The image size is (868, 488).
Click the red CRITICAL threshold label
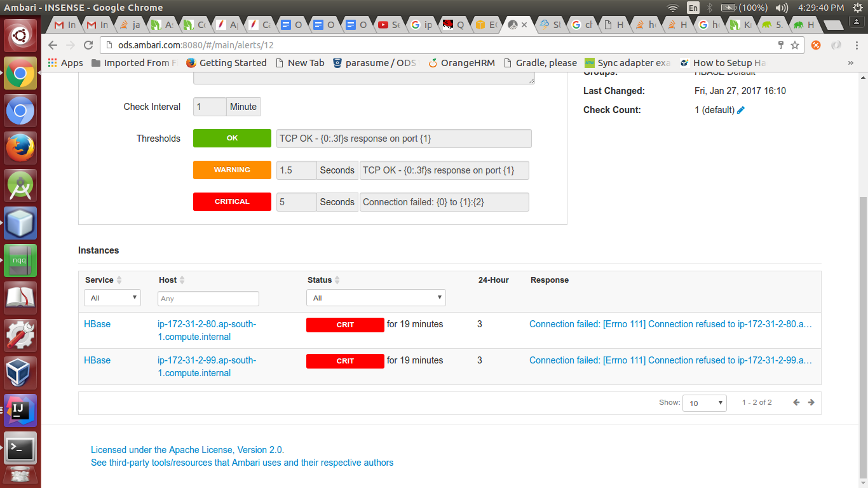coord(232,202)
